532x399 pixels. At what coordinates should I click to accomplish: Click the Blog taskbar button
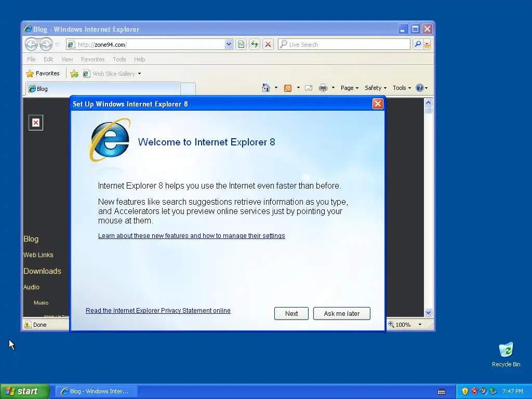coord(96,391)
